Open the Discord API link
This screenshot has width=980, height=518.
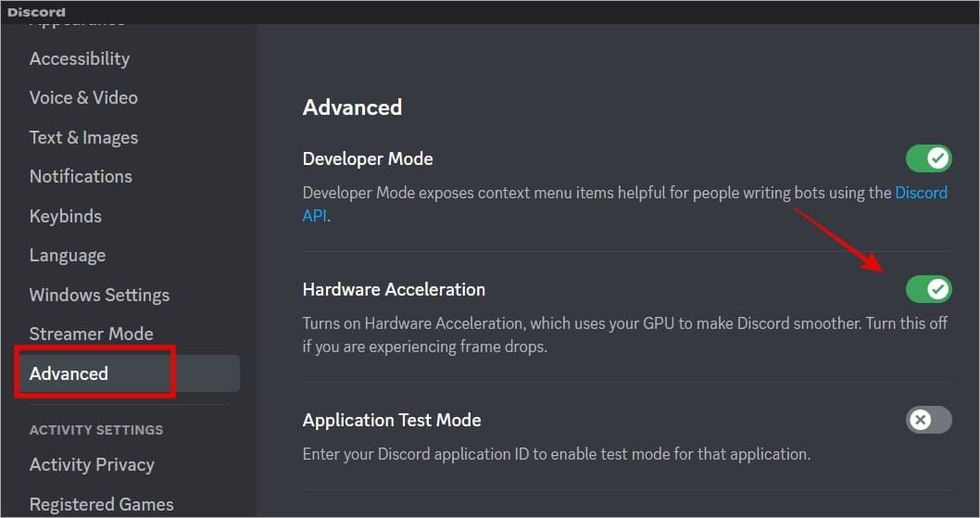922,193
